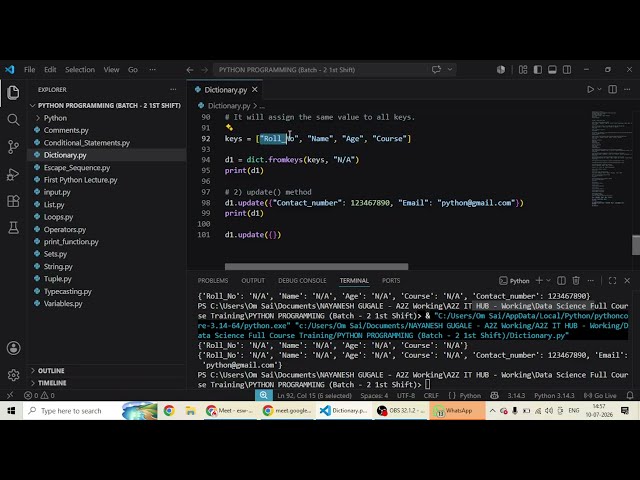Expand the OUTLINE section
The width and height of the screenshot is (640, 480).
tap(51, 371)
